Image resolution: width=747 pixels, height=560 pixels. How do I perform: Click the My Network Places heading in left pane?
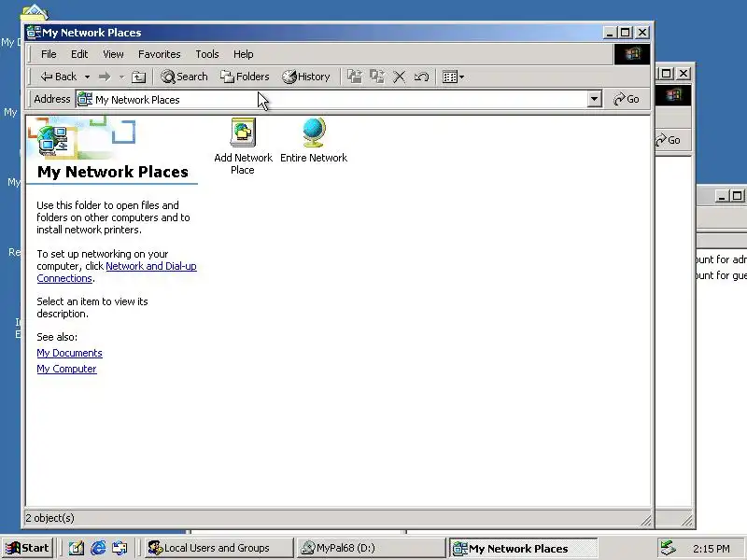click(112, 172)
